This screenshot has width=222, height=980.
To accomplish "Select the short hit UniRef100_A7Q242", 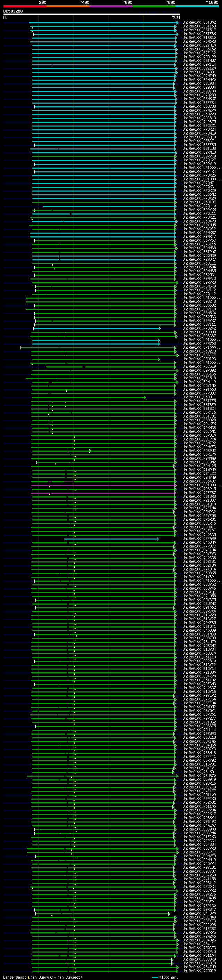I will coord(199,328).
